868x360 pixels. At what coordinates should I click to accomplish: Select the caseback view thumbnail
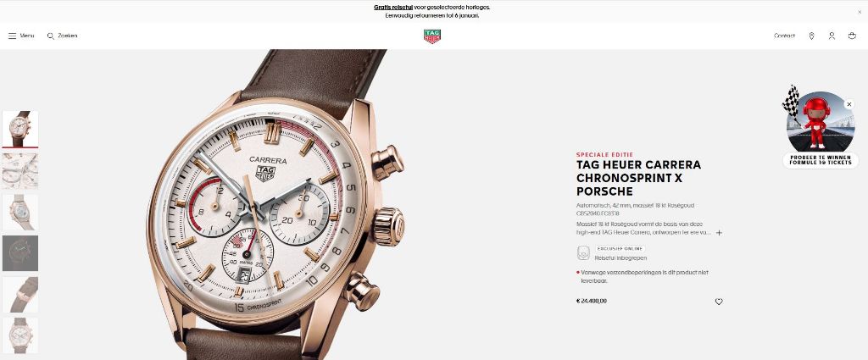point(20,213)
